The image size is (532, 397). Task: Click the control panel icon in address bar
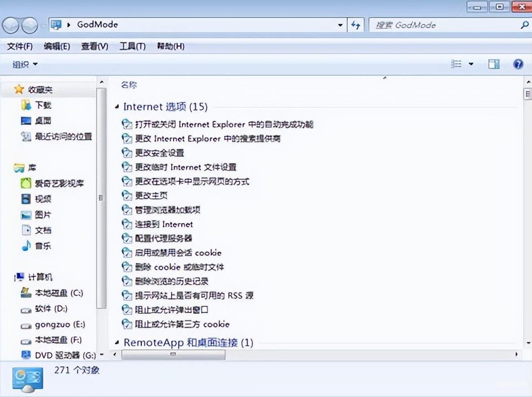(57, 25)
